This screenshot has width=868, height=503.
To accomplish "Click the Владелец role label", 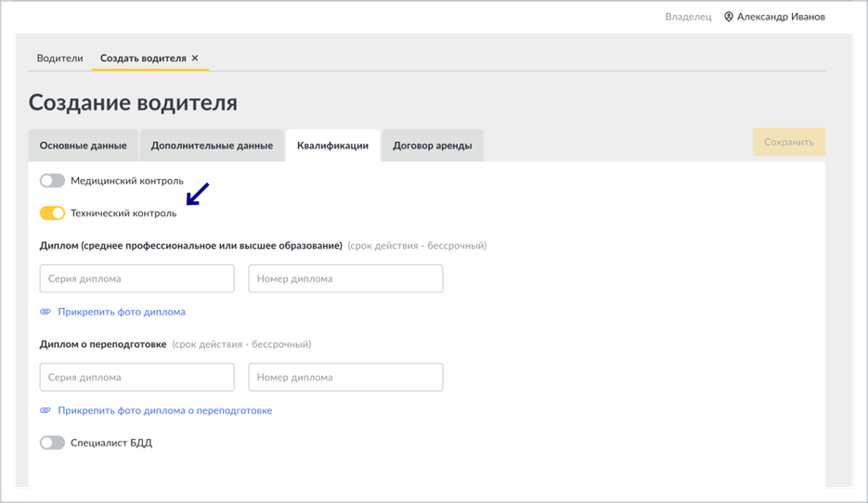I will point(688,17).
